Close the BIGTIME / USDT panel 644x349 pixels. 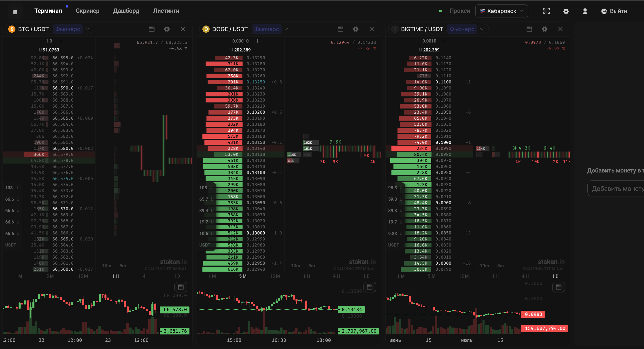coord(561,29)
